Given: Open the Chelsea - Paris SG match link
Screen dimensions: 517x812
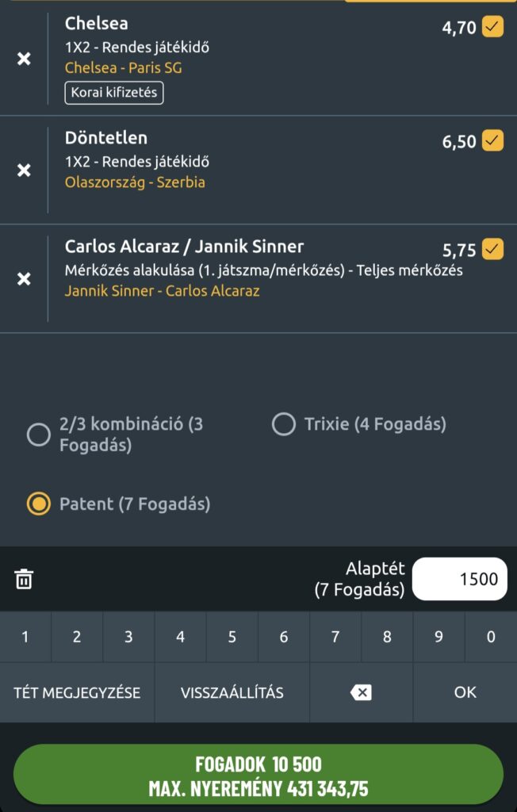Looking at the screenshot, I should tap(123, 68).
